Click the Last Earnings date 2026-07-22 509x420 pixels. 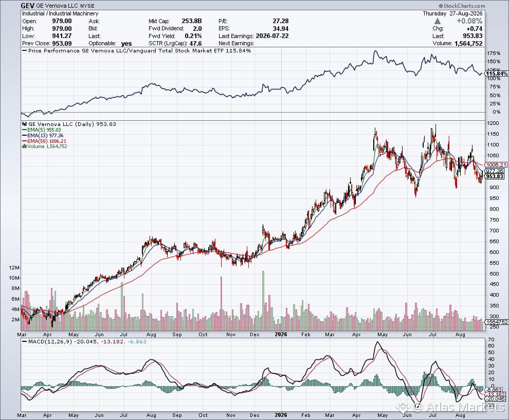[272, 36]
